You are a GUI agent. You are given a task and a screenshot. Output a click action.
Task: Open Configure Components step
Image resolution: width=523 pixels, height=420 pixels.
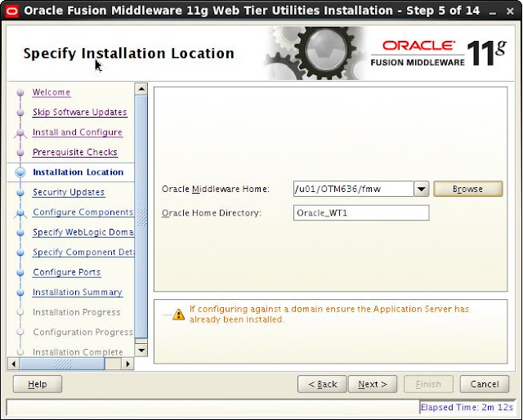click(x=83, y=212)
